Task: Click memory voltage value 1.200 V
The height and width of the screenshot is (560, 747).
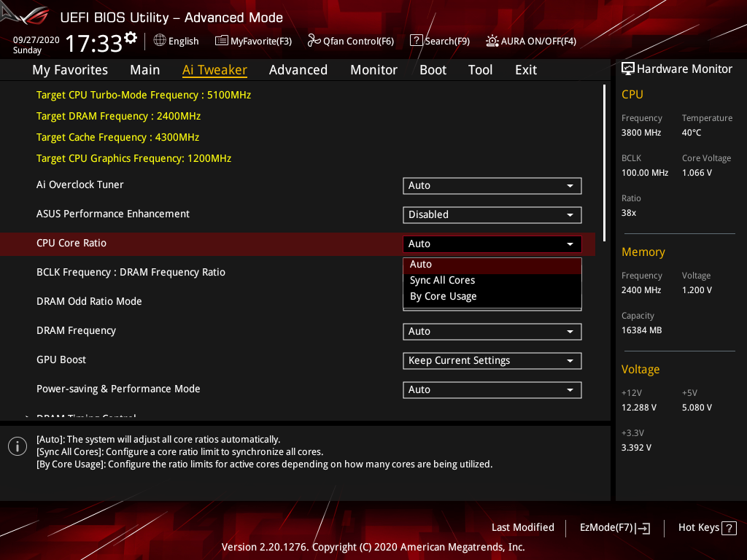Action: coord(697,290)
